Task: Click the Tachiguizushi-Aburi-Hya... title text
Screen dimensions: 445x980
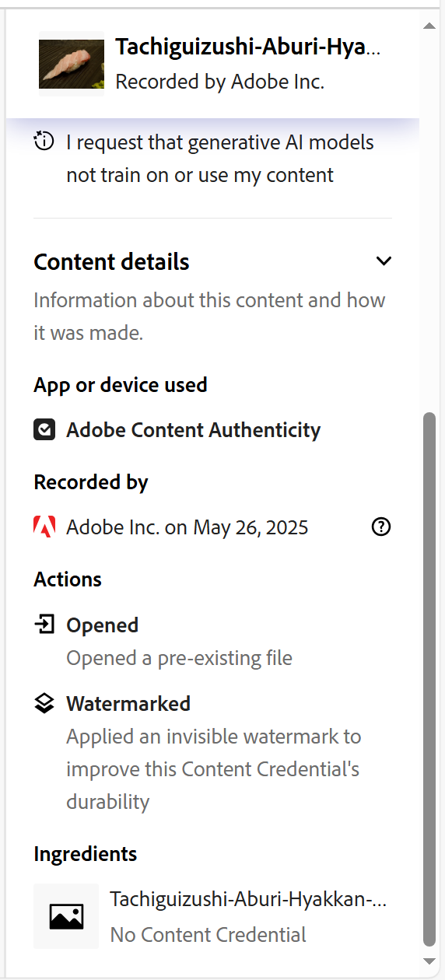Action: [x=248, y=47]
